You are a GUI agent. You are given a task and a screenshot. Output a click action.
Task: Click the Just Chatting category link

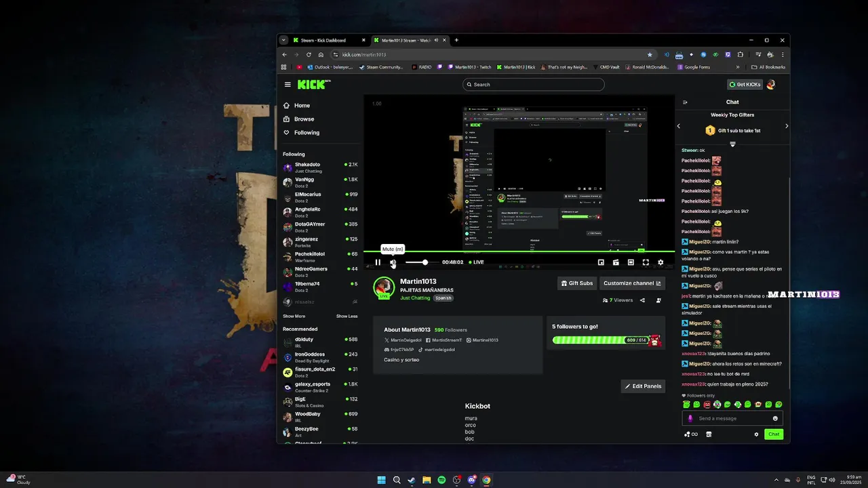coord(415,298)
